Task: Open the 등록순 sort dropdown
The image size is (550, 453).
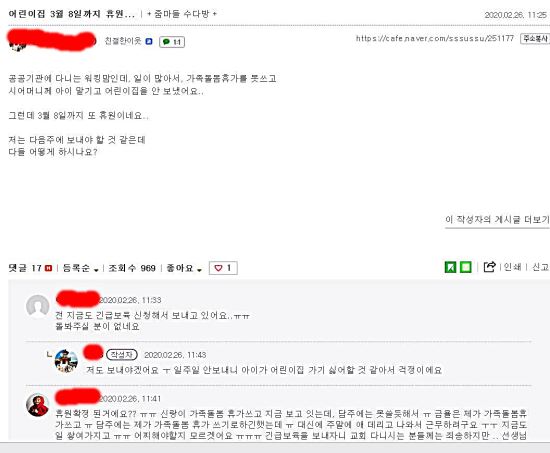Action: click(x=80, y=268)
